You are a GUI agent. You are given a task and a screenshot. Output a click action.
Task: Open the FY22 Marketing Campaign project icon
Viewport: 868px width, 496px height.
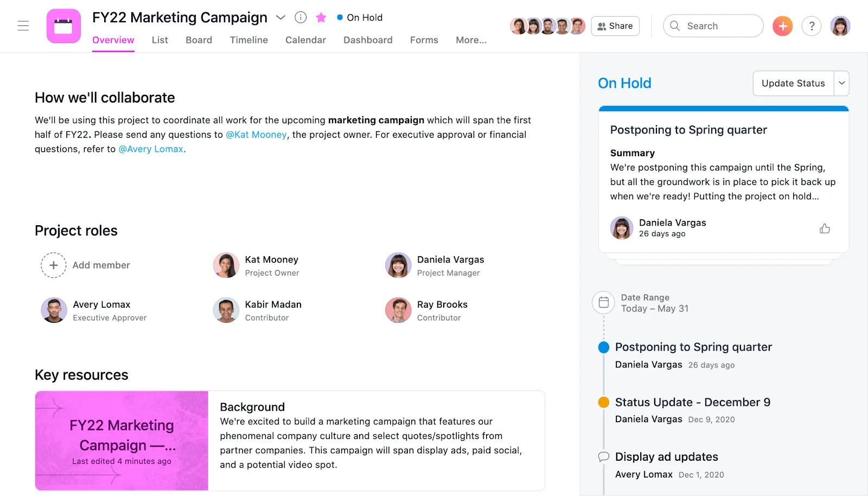tap(63, 26)
